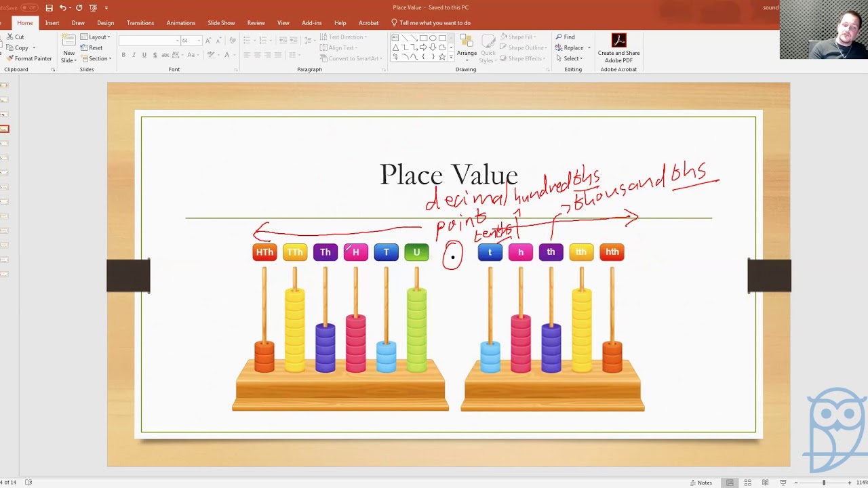The width and height of the screenshot is (868, 488).
Task: Open the Review tab
Action: (x=256, y=22)
